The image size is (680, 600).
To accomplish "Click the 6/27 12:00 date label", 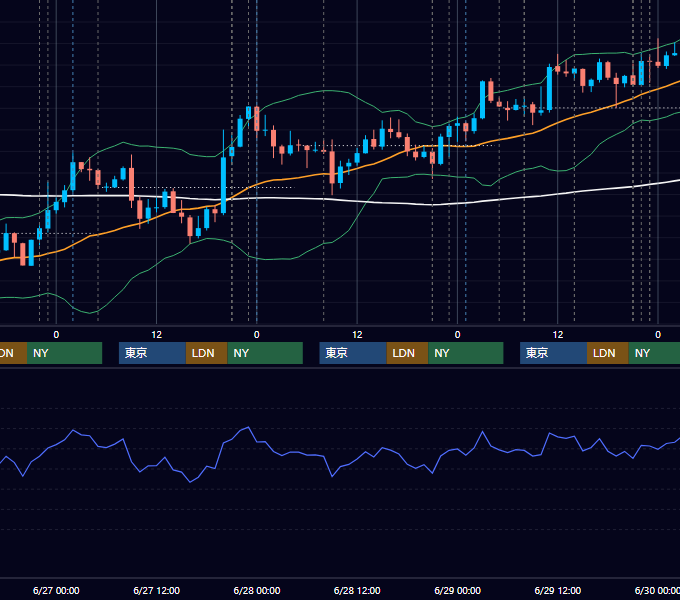I will click(x=157, y=590).
